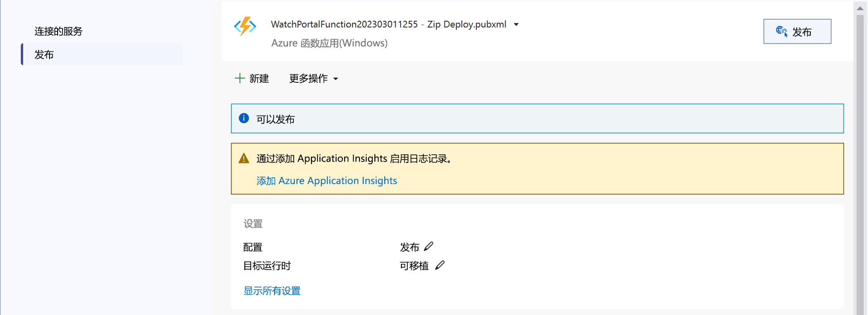
Task: Open the publish profile dropdown arrow
Action: coord(517,25)
